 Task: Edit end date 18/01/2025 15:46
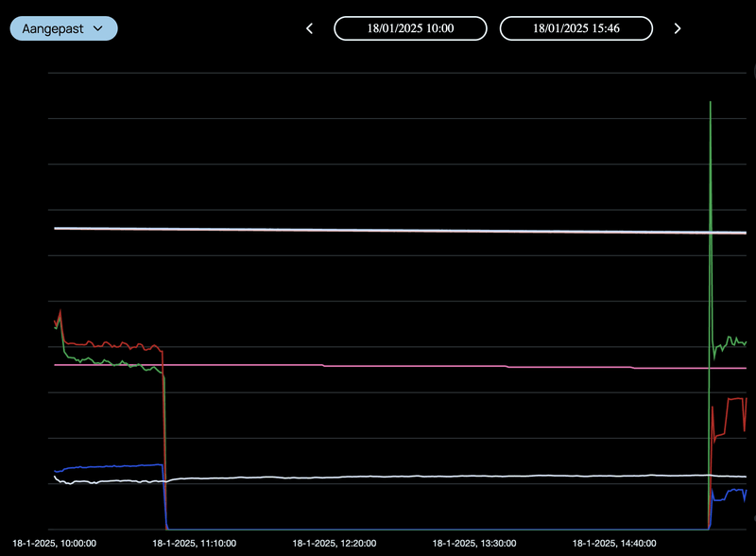tap(576, 28)
